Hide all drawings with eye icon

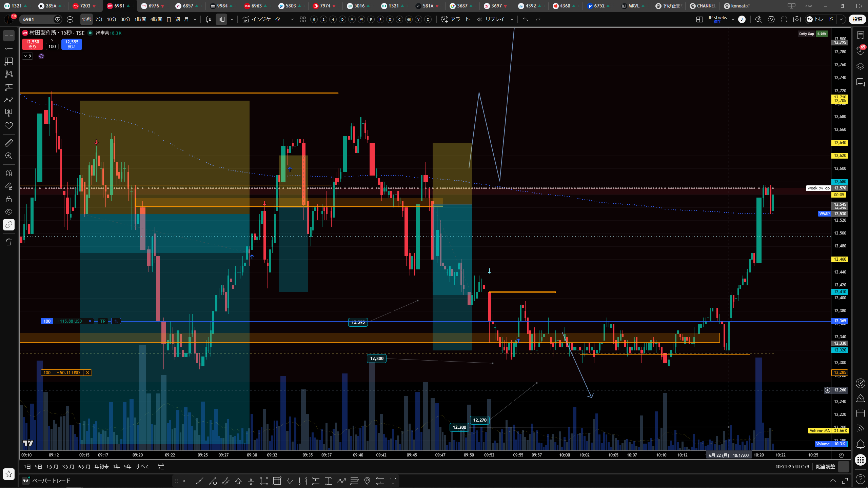point(9,212)
